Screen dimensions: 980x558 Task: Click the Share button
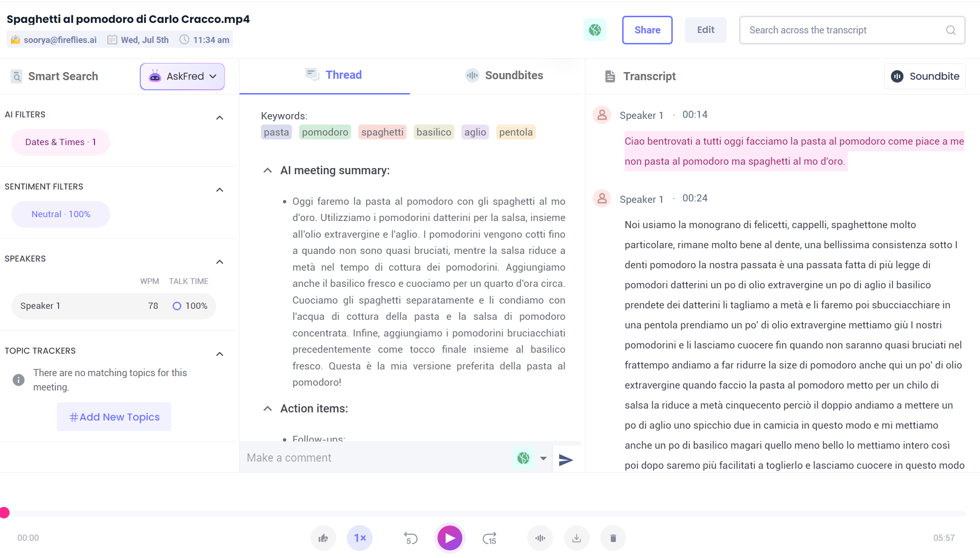[647, 30]
